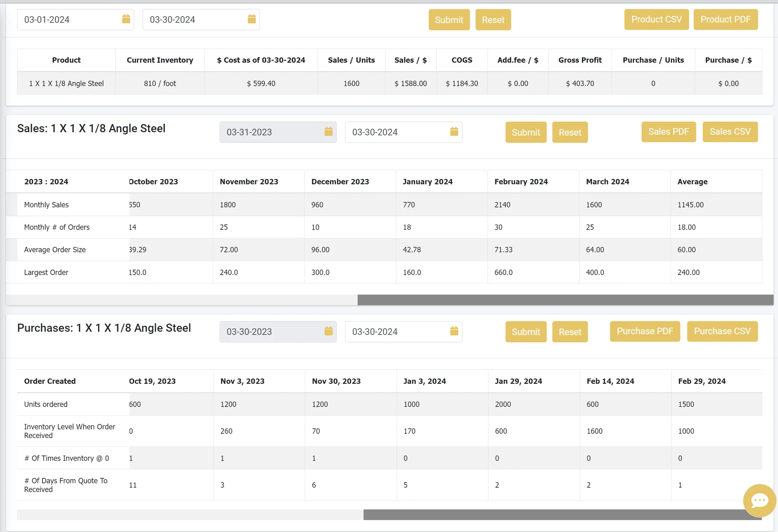This screenshot has height=532, width=778.
Task: Export the Sales PDF report
Action: 668,132
